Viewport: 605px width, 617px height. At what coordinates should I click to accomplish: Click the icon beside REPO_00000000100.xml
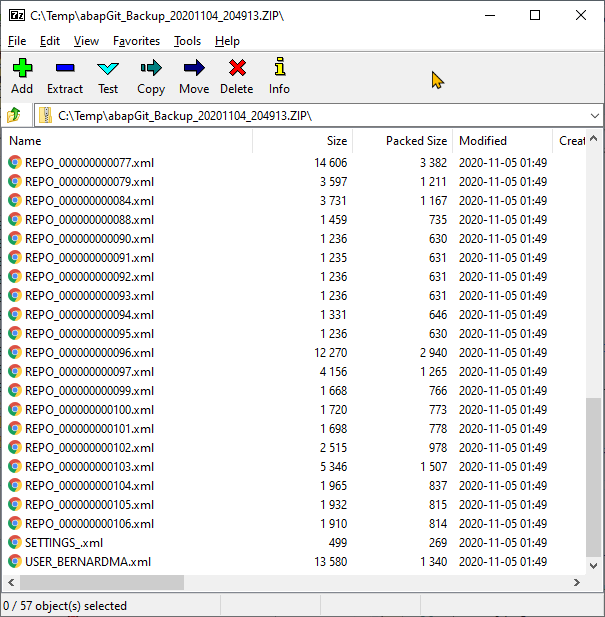click(15, 410)
